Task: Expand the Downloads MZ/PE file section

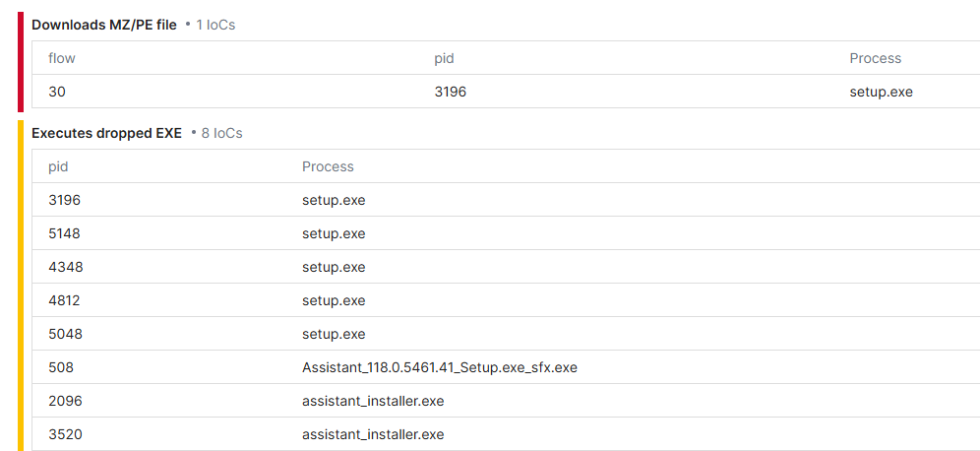Action: click(103, 25)
